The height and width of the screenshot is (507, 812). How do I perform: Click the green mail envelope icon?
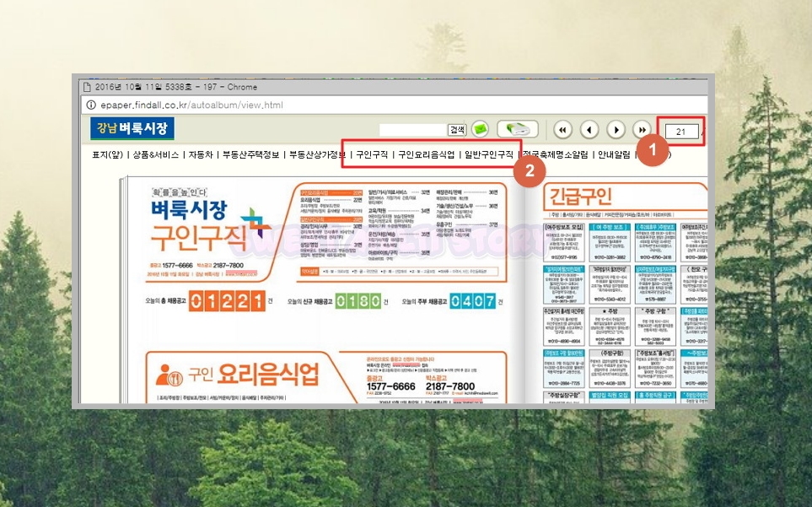click(x=480, y=129)
